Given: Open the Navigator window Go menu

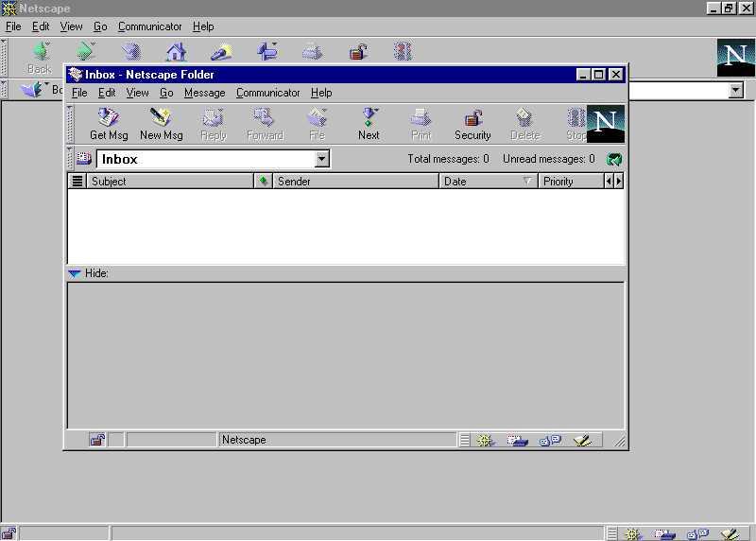Looking at the screenshot, I should [x=100, y=26].
